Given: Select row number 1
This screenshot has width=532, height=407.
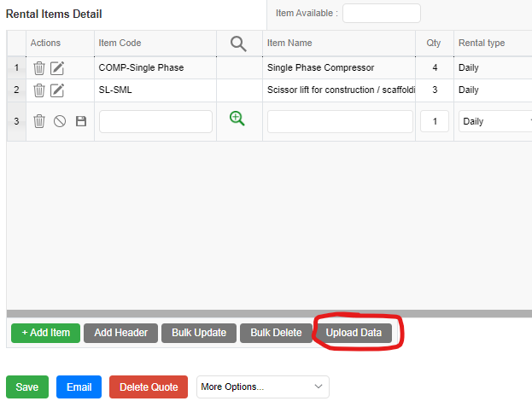Looking at the screenshot, I should 16,67.
